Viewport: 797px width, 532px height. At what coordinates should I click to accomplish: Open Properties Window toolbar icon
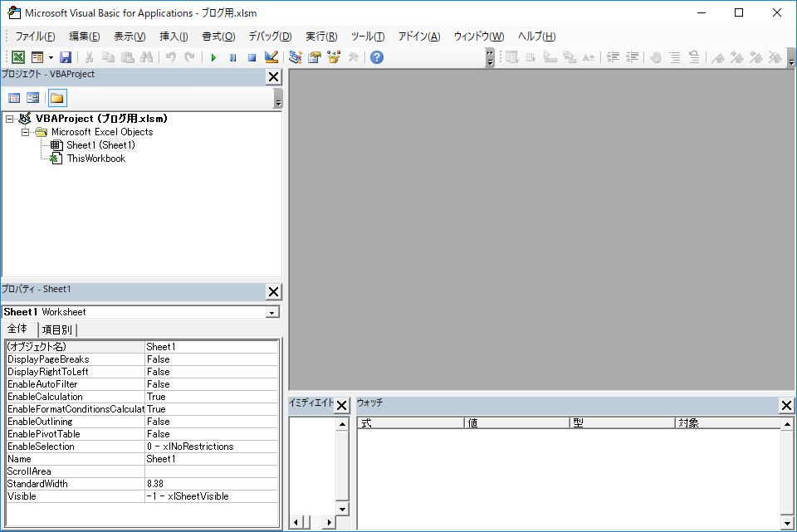(x=315, y=57)
